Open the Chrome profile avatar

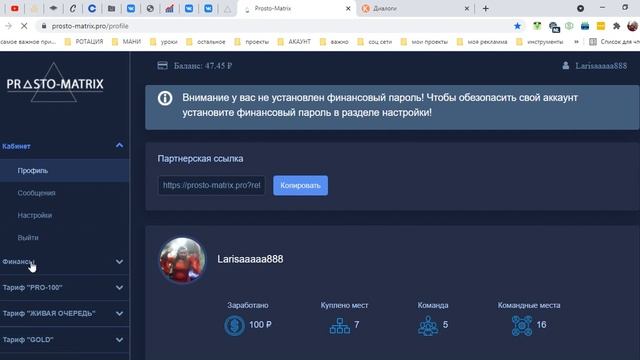pyautogui.click(x=632, y=26)
